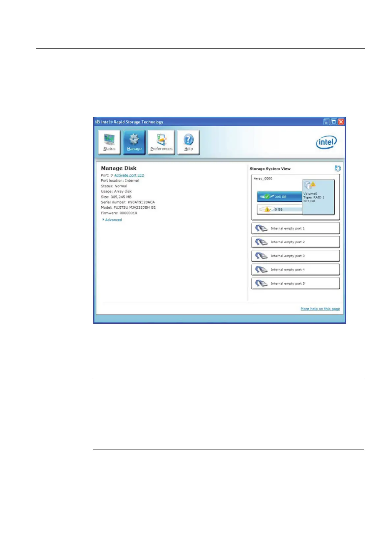Click the cable icon for empty port 5
The width and height of the screenshot is (392, 555).
coord(261,283)
